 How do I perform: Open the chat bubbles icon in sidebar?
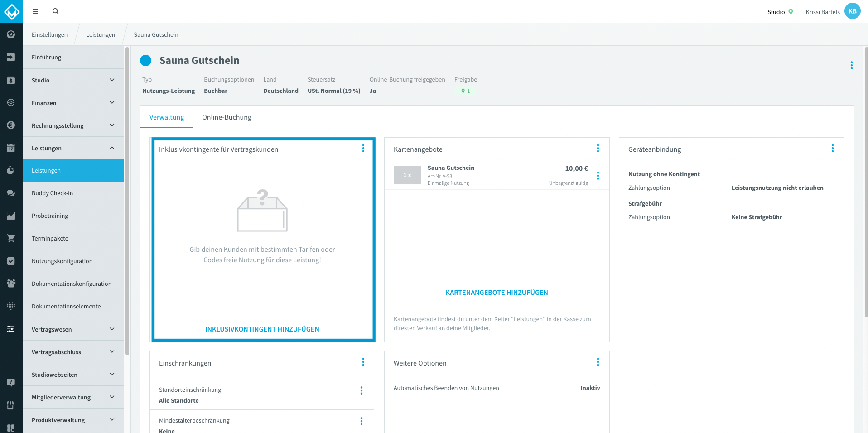(11, 193)
